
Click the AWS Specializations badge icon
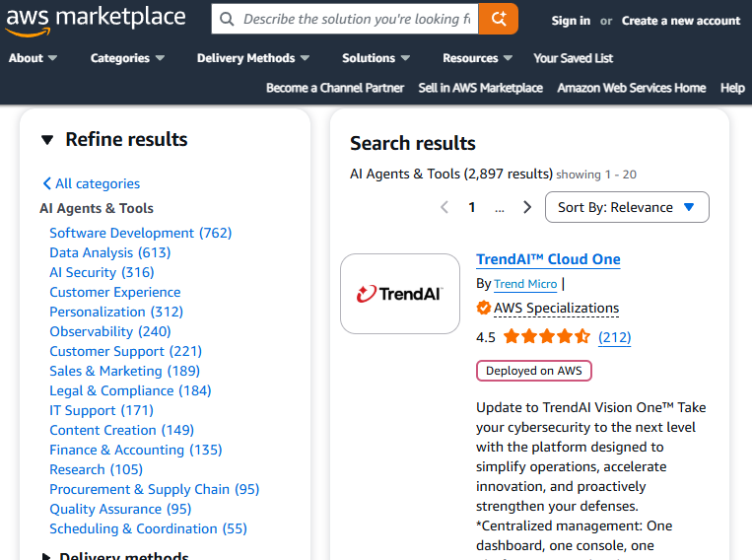(x=484, y=308)
